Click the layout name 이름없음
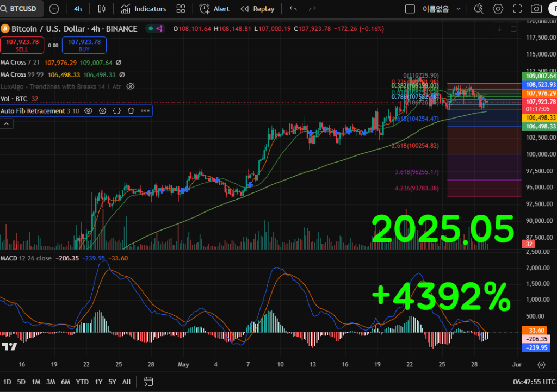Screen dimensions: 557x392 pyautogui.click(x=436, y=9)
